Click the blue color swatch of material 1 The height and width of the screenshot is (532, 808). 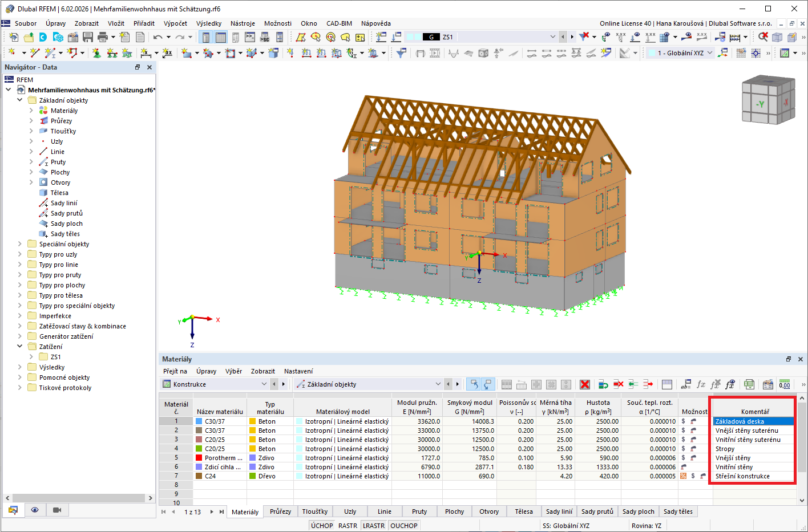pyautogui.click(x=199, y=421)
